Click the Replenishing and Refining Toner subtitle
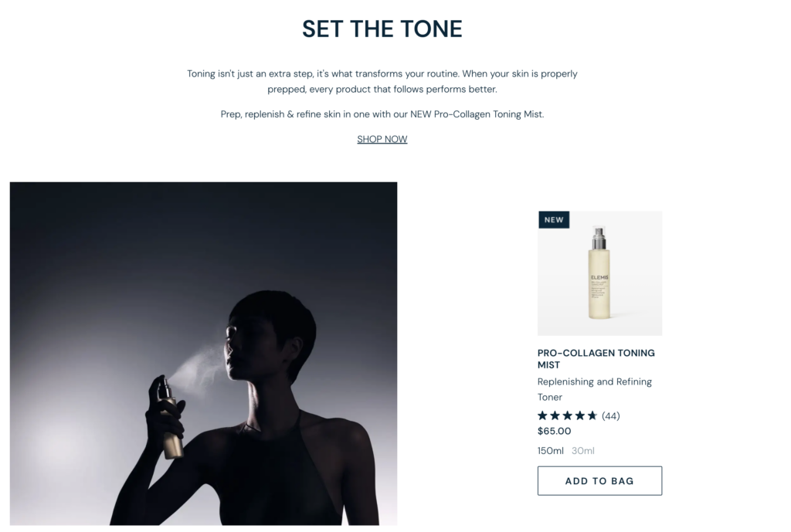791x532 pixels. click(594, 389)
